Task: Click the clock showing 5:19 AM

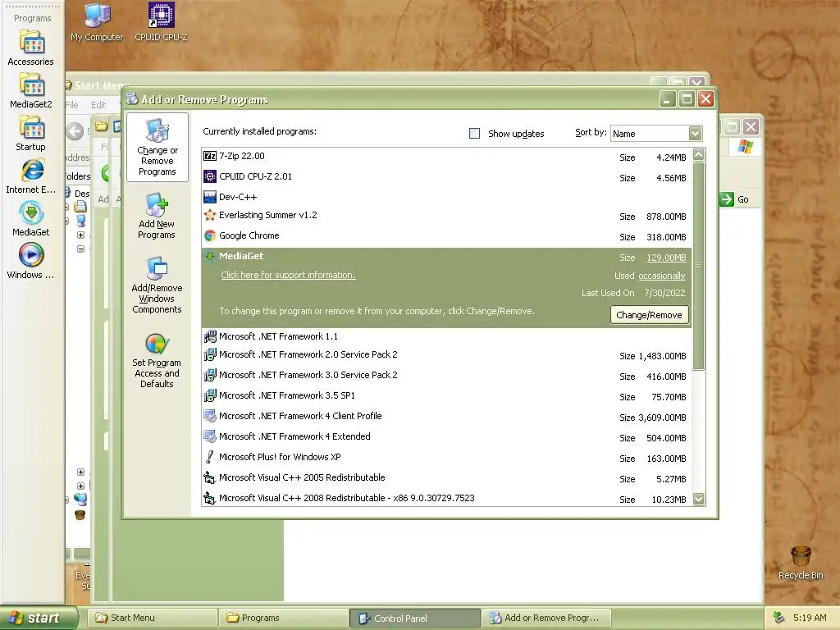Action: (810, 618)
